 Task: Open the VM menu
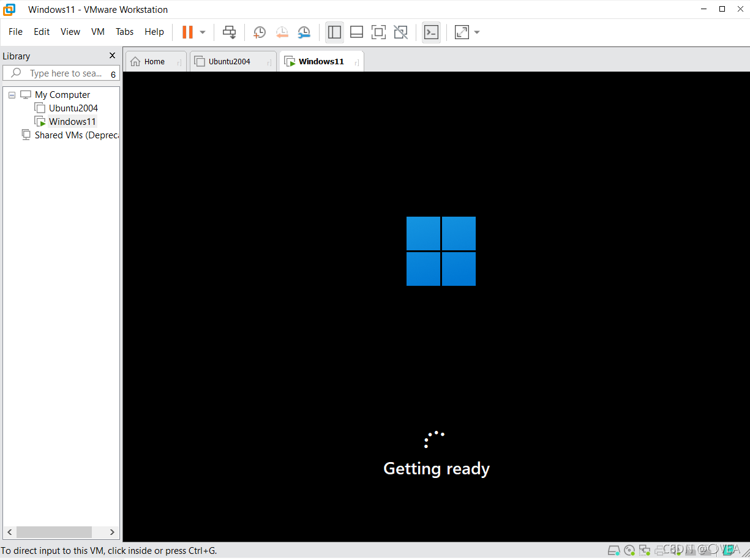[x=98, y=32]
